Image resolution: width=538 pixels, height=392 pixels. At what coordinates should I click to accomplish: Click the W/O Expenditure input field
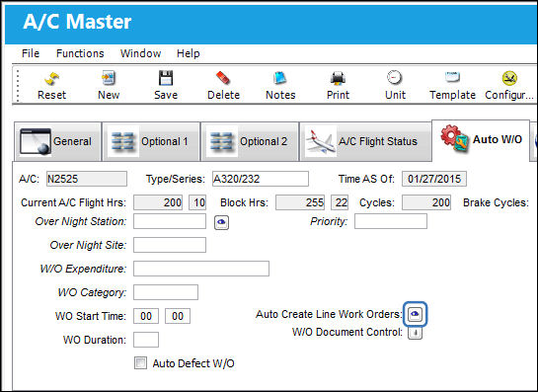click(x=201, y=269)
